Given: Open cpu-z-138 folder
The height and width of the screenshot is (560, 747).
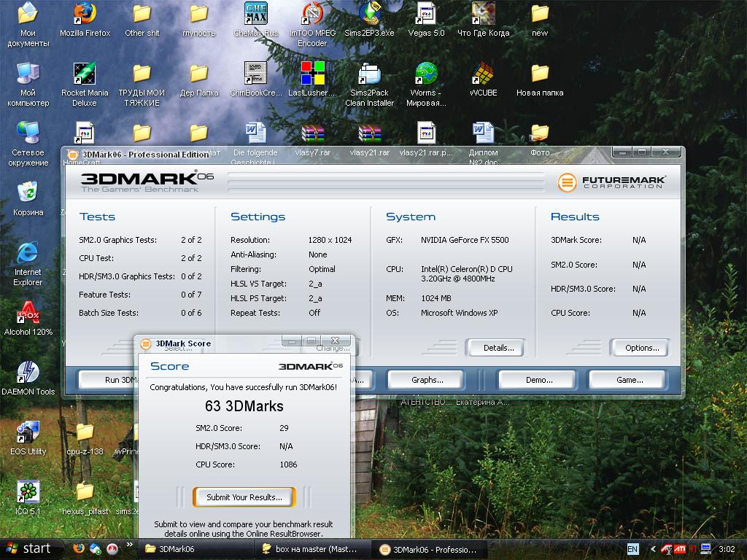Looking at the screenshot, I should pos(85,438).
